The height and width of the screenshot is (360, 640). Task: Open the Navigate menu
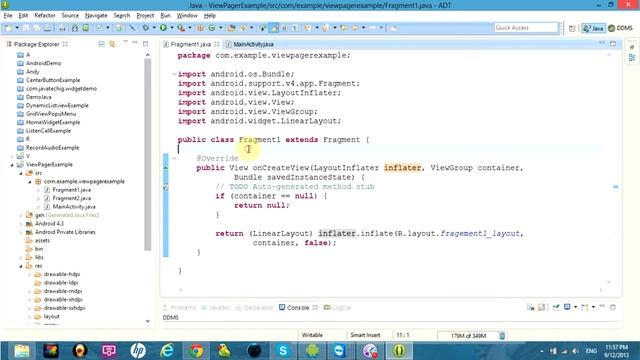point(96,16)
